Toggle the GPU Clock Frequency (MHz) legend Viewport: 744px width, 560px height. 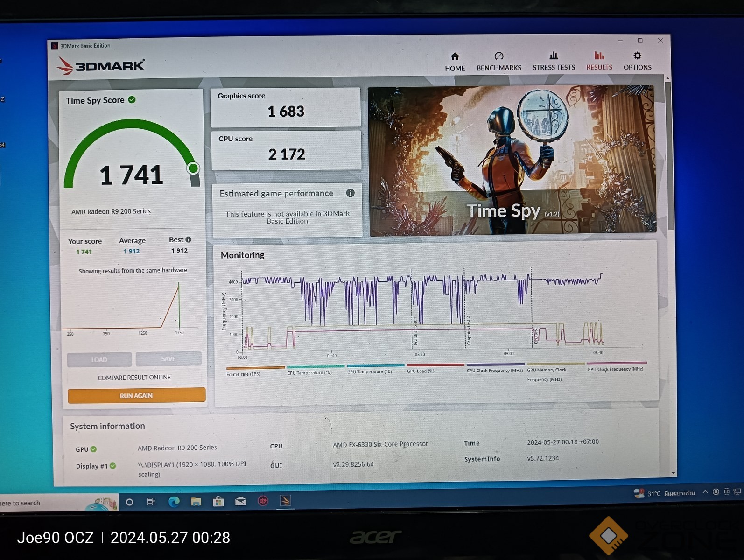coord(617,366)
